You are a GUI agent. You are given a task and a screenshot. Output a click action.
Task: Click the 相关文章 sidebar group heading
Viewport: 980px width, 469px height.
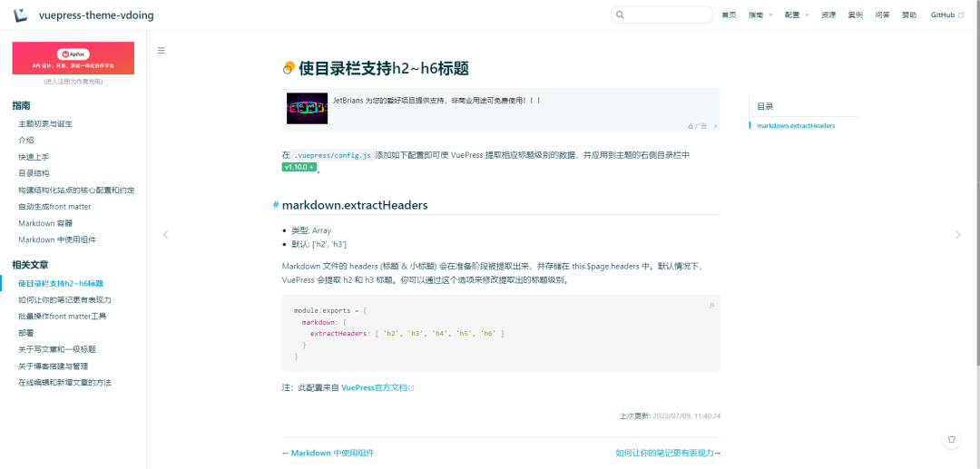pyautogui.click(x=31, y=265)
